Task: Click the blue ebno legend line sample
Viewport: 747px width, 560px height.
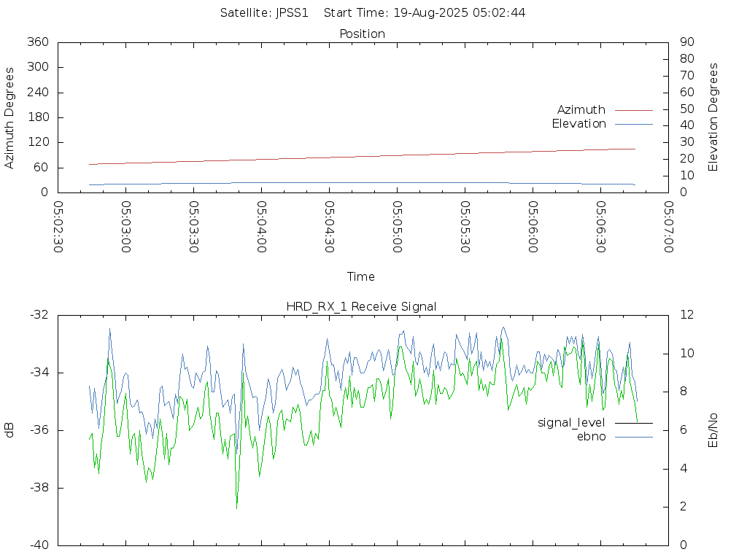Action: coord(634,437)
